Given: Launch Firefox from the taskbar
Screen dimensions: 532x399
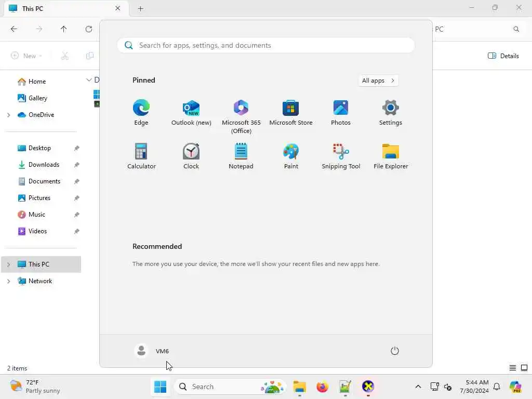Looking at the screenshot, I should pyautogui.click(x=322, y=387).
